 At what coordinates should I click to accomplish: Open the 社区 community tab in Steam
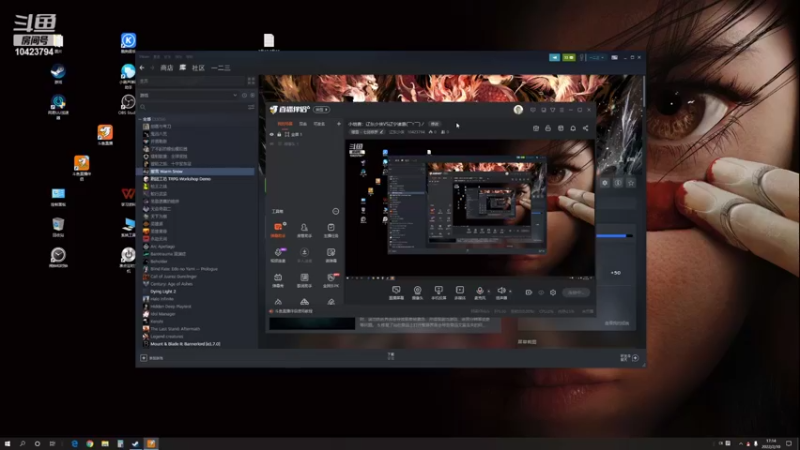pos(198,68)
